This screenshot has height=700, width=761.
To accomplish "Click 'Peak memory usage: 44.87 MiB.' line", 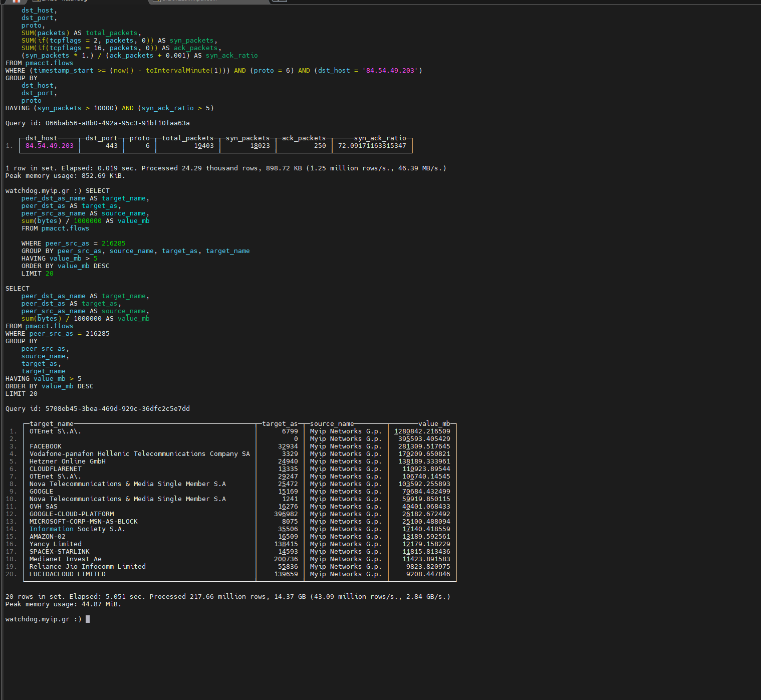I will [64, 604].
